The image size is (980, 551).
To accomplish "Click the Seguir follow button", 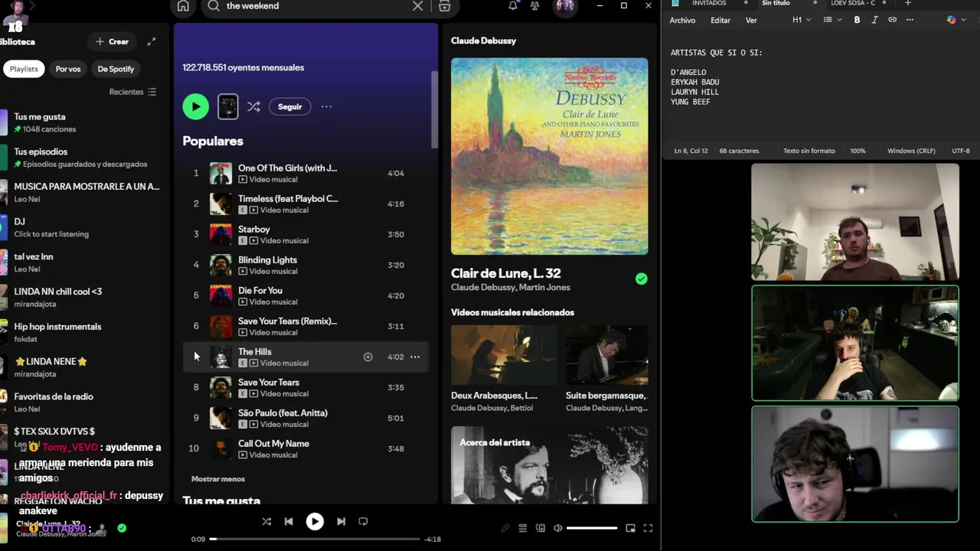I will 289,106.
